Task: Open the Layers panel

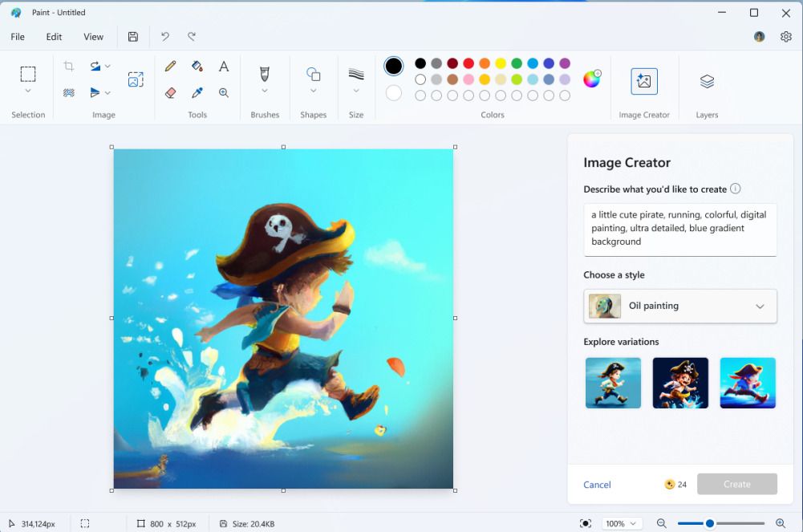Action: click(706, 80)
